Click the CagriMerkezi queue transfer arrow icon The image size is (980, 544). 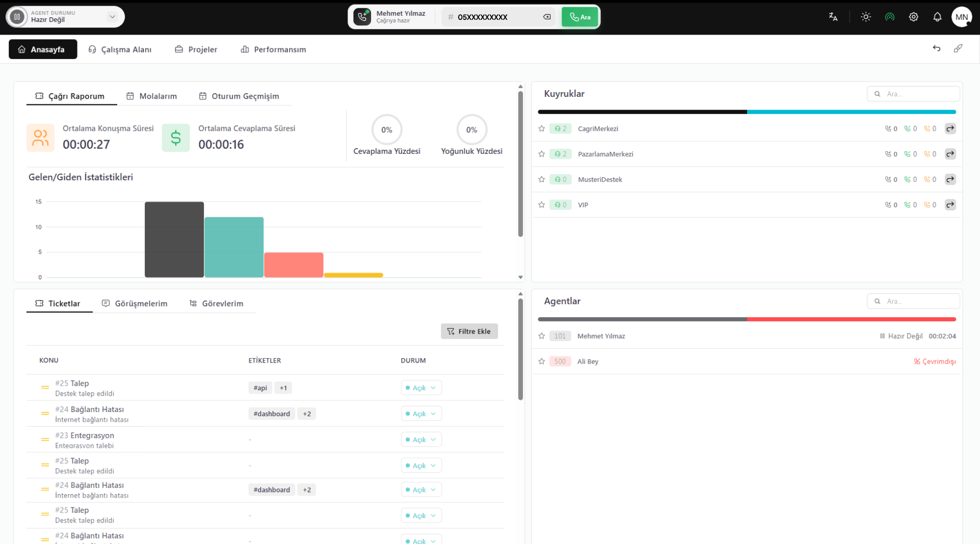pyautogui.click(x=950, y=128)
